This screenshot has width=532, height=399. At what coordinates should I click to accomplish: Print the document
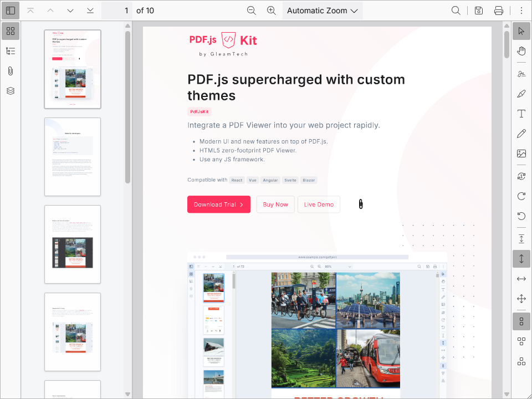499,11
